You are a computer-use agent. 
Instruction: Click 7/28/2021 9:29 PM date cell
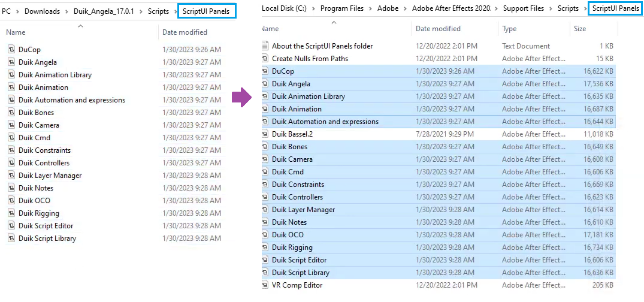click(445, 134)
